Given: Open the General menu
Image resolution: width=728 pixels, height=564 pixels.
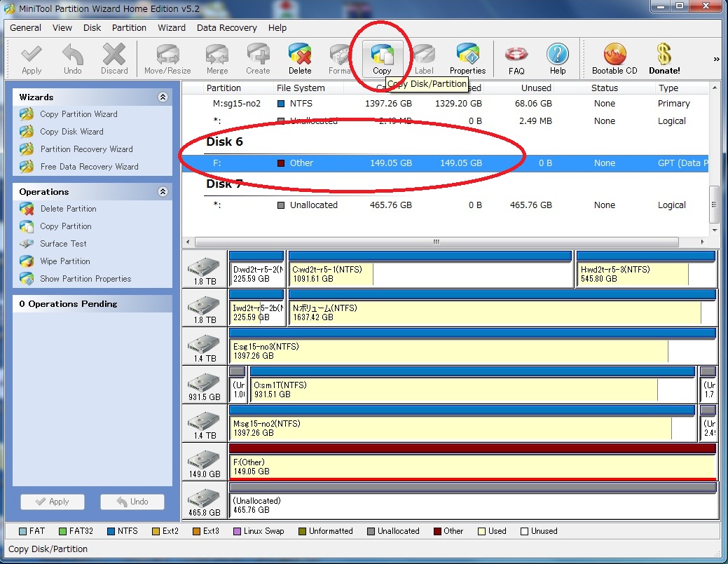Looking at the screenshot, I should (25, 28).
